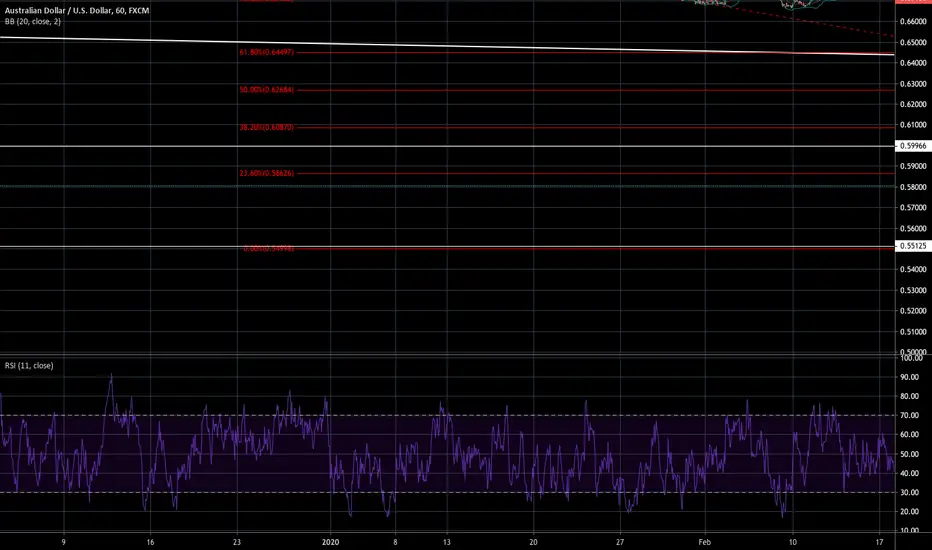Screen dimensions: 932x550
Task: Select the green dotted horizontal line near 0.58000
Action: 447,186
